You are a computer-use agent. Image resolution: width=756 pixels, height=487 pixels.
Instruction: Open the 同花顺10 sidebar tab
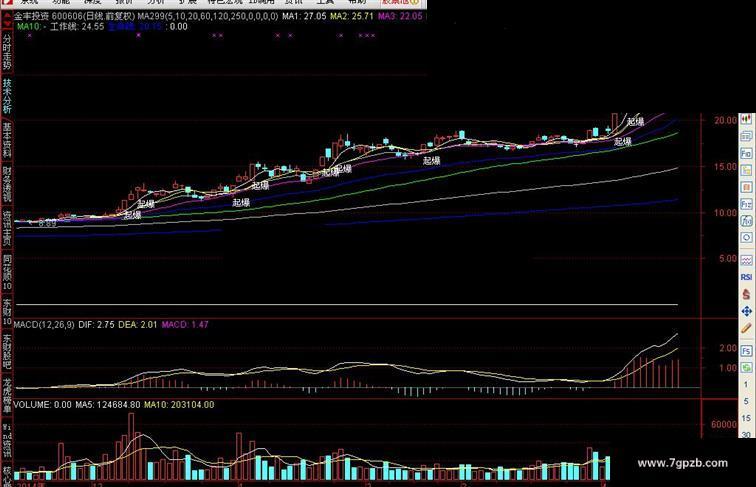click(x=7, y=272)
